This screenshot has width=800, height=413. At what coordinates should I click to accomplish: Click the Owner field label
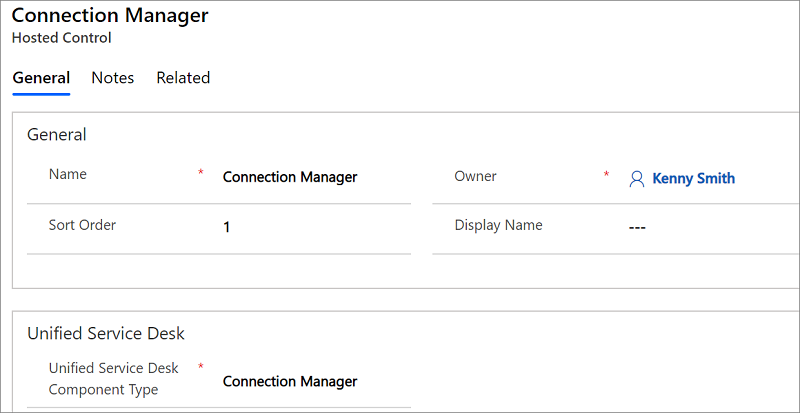point(476,177)
